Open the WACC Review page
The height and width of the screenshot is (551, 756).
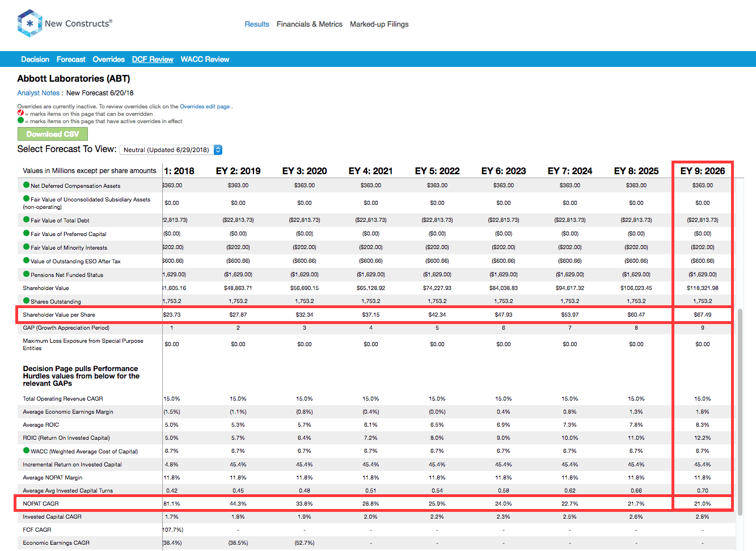coord(205,59)
